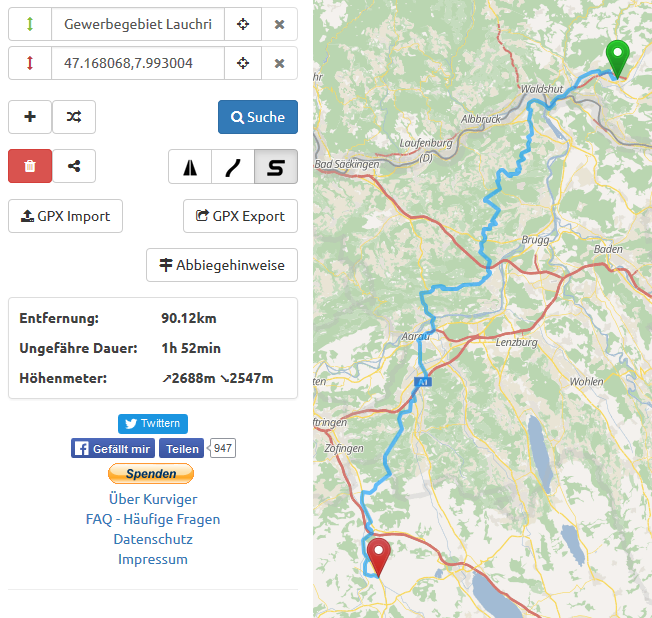Delete the route with the red trash button

[x=30, y=166]
